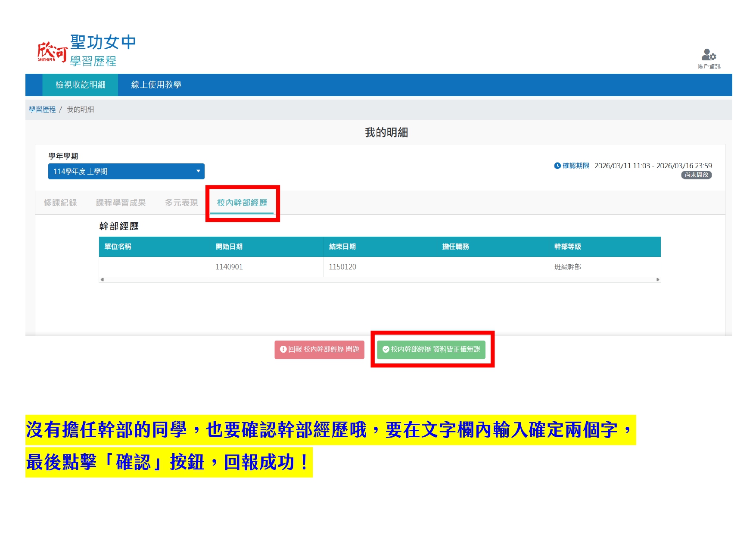Open the 學年學期 semester dropdown
This screenshot has height=535, width=756.
(x=126, y=172)
